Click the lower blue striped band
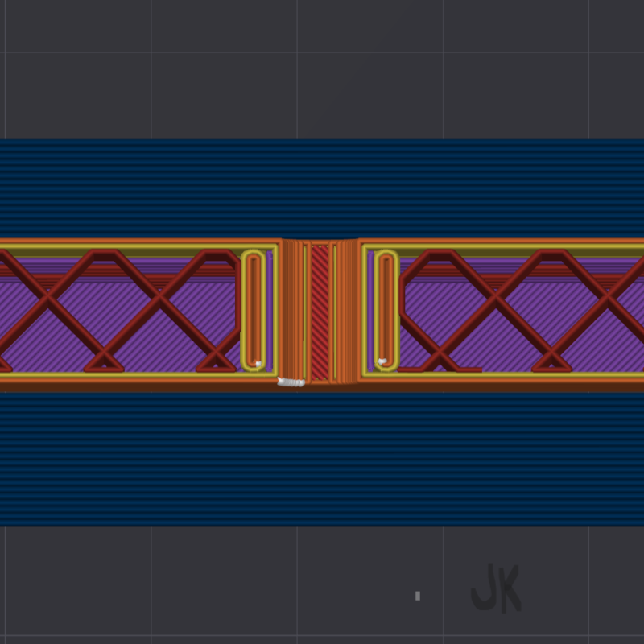 [322, 459]
